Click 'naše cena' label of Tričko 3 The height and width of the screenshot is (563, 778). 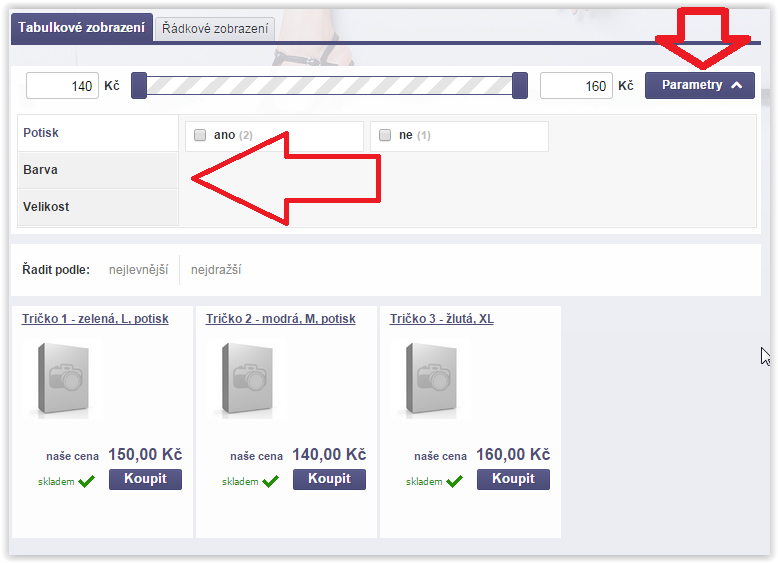coord(441,456)
